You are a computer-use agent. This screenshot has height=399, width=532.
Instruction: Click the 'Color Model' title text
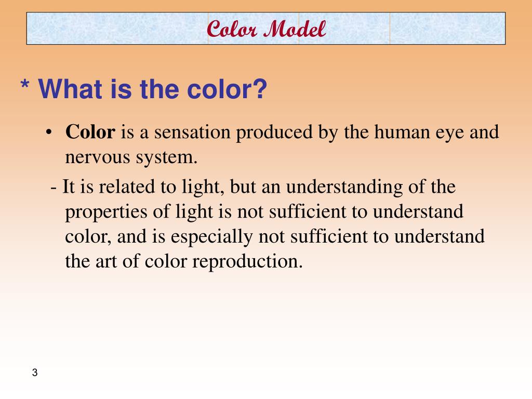(x=267, y=29)
